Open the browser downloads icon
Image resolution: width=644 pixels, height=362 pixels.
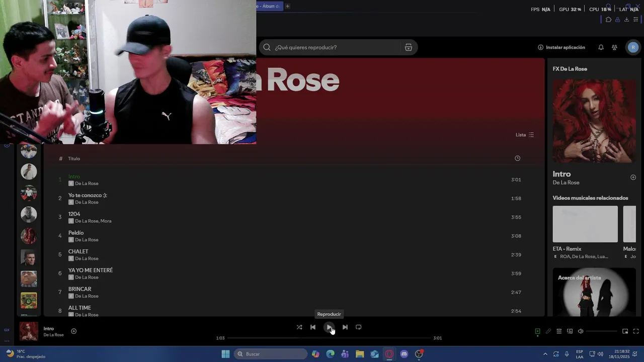(626, 20)
